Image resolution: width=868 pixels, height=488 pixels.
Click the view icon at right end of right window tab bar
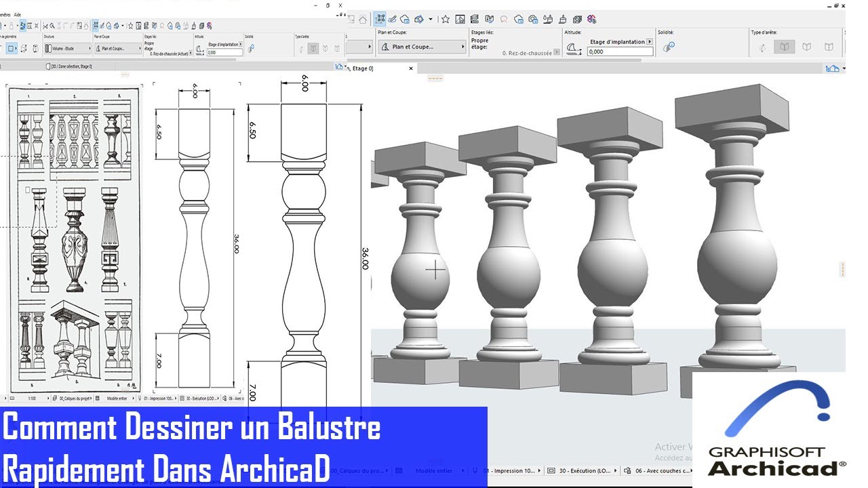[833, 68]
